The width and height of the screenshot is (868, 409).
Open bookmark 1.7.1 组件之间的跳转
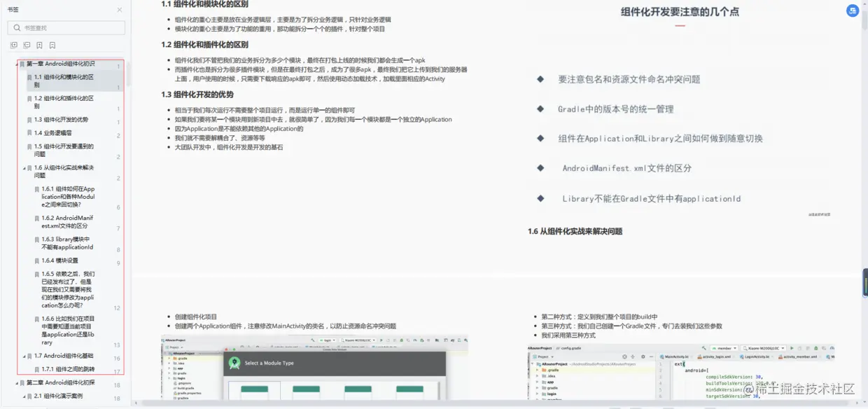[x=68, y=369]
